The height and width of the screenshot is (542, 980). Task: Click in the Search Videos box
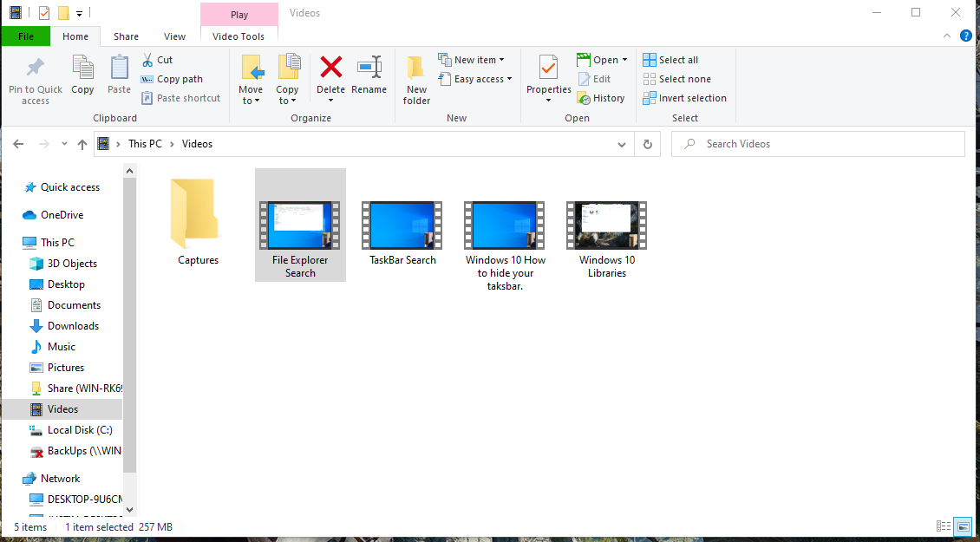pos(818,144)
